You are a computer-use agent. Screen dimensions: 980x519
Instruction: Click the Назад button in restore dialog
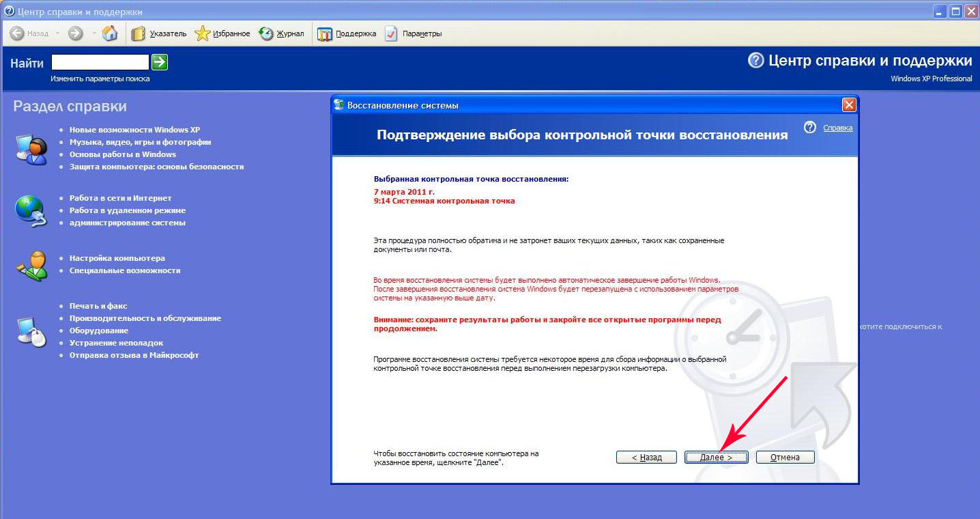646,458
